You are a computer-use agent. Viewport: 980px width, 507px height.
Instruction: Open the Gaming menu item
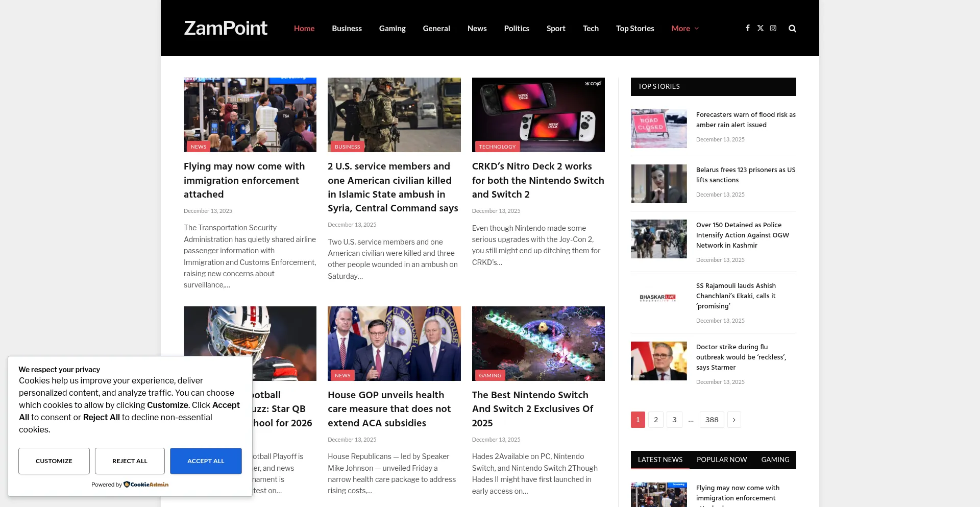point(392,29)
